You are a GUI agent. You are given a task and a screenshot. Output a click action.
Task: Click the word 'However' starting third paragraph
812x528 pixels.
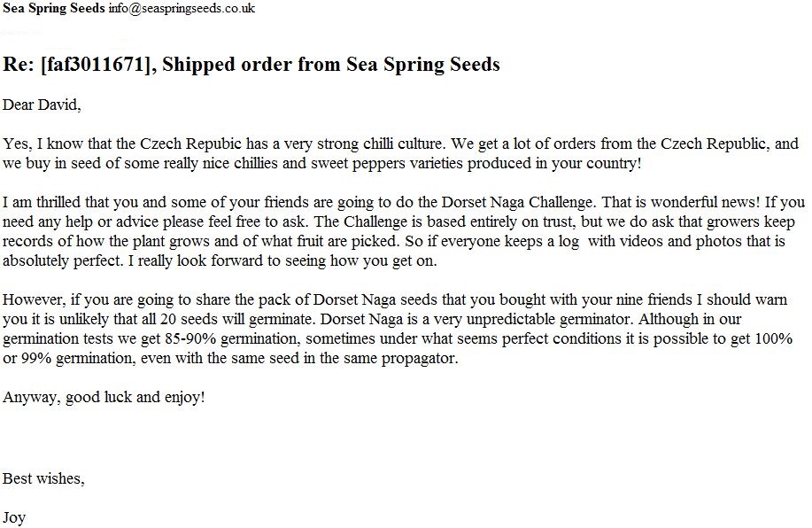31,300
